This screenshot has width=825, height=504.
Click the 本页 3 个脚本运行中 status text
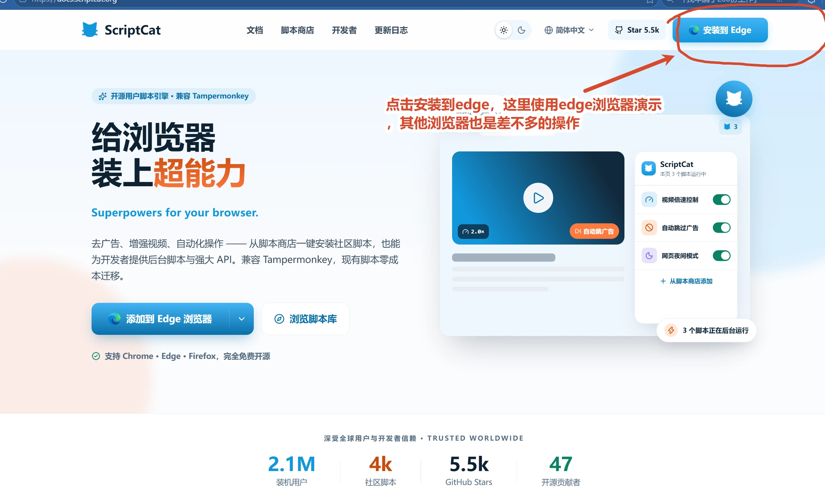click(x=683, y=174)
